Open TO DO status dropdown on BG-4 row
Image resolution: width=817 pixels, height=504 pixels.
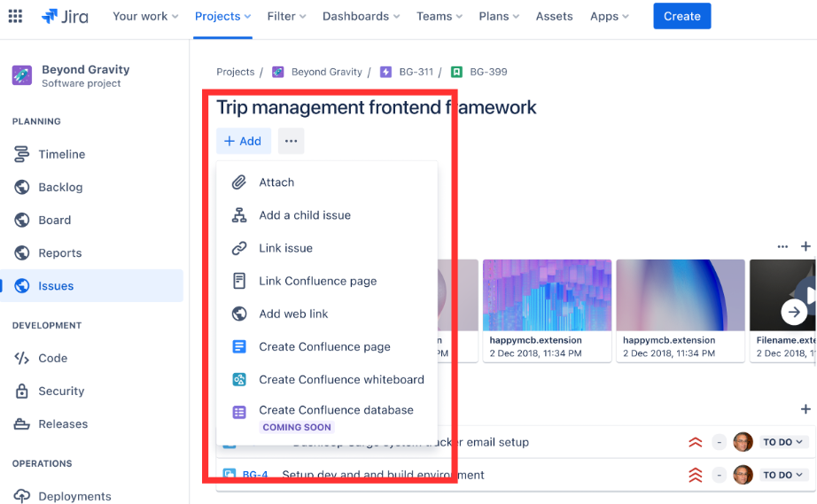click(x=782, y=475)
